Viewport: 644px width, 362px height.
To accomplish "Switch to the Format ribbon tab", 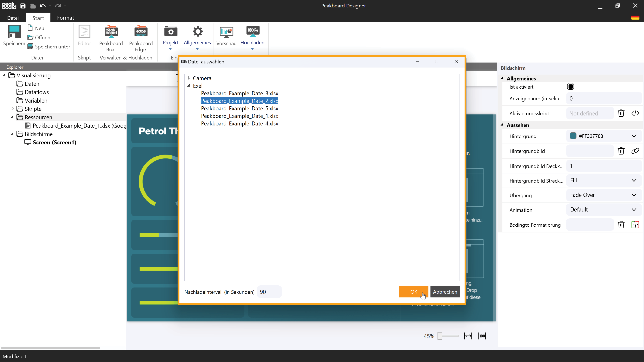I will click(x=66, y=18).
